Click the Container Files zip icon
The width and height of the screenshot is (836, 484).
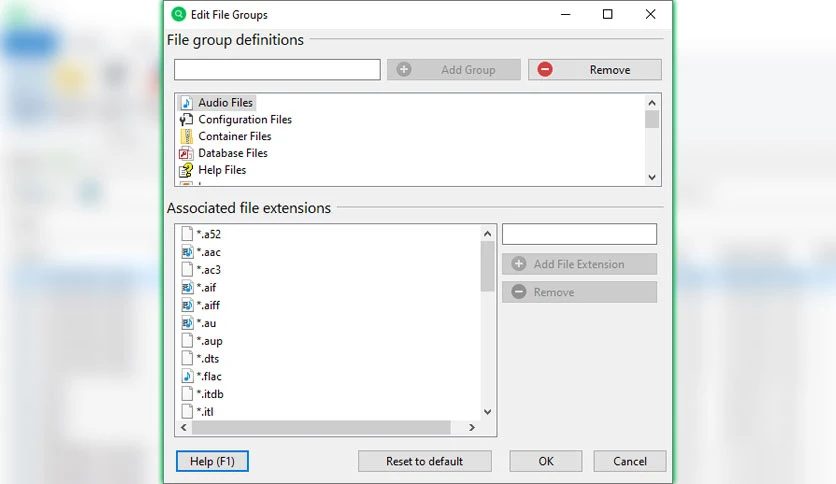[186, 136]
